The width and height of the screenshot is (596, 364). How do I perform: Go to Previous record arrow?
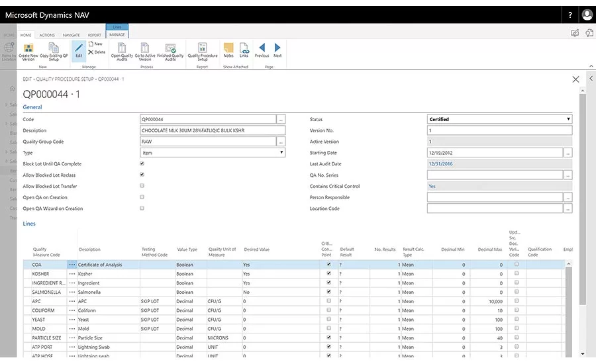click(262, 48)
